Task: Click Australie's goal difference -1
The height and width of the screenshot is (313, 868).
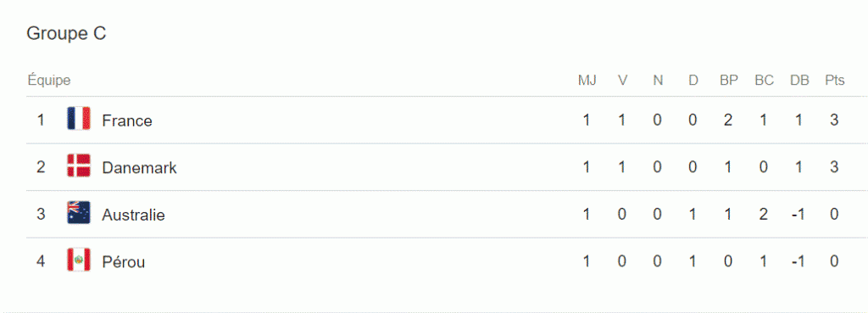Action: pyautogui.click(x=798, y=214)
